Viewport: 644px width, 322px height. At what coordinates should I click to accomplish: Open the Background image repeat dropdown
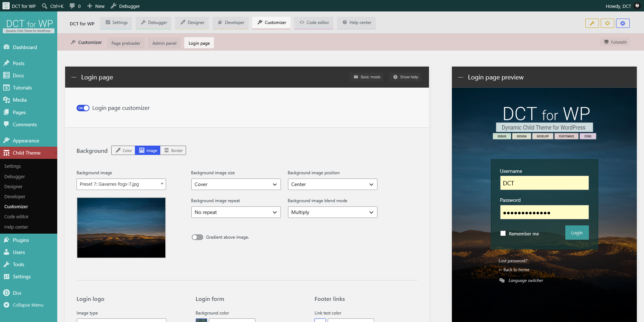pos(236,212)
